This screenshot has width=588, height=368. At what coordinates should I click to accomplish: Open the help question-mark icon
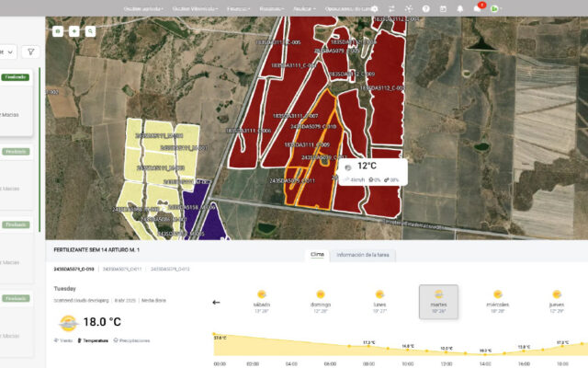tap(426, 8)
